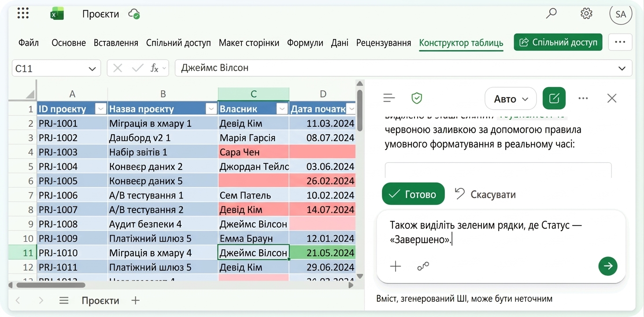
Task: Select the Конструктор таблиць tab
Action: (x=461, y=43)
